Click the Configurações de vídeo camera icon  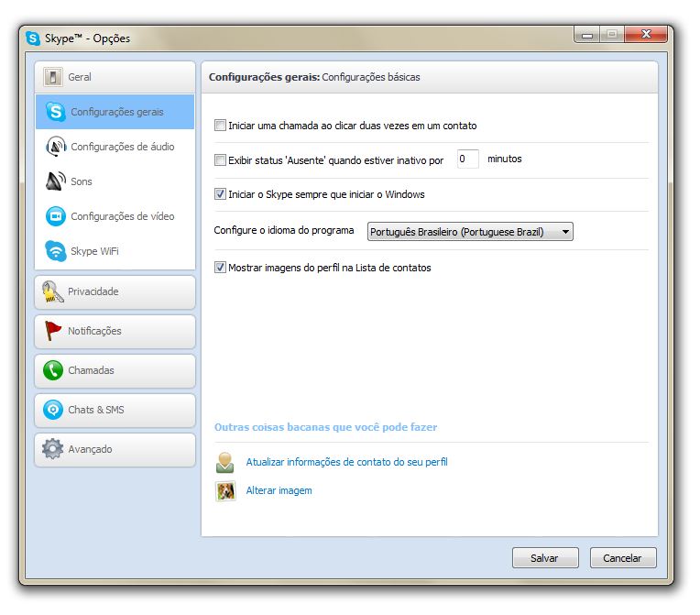56,216
